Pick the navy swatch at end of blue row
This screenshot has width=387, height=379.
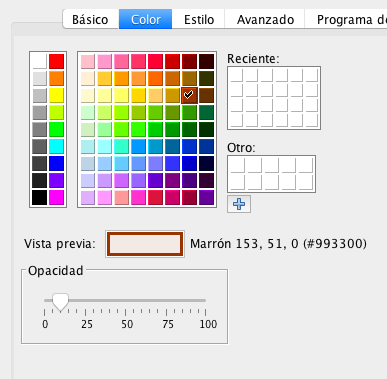206,163
